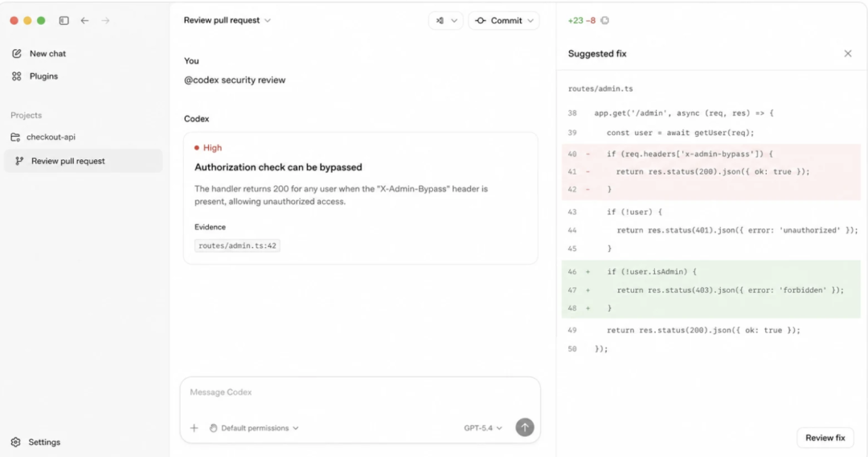Click the '+23' additions count
Image resolution: width=868 pixels, height=457 pixels.
point(575,20)
